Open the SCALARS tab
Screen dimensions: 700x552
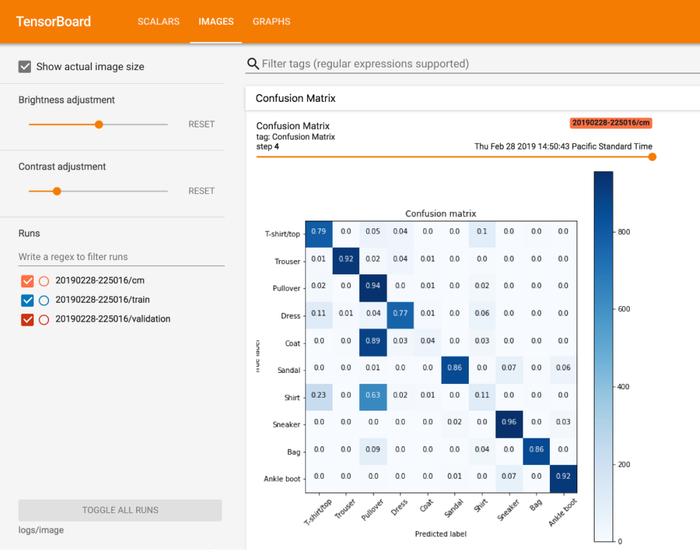158,21
